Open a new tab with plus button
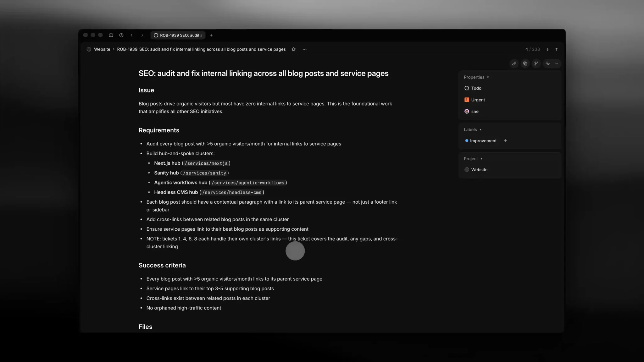 (211, 35)
